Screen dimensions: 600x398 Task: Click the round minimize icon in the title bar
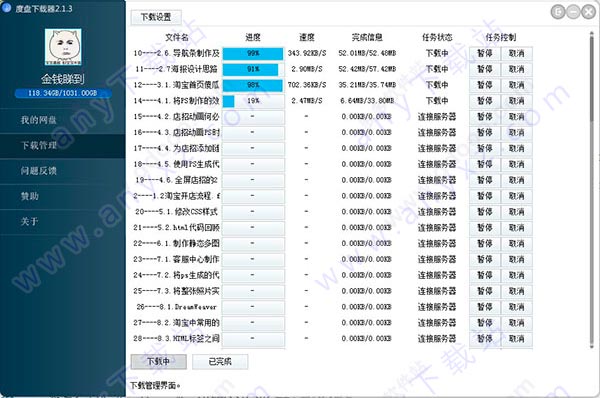pyautogui.click(x=573, y=12)
